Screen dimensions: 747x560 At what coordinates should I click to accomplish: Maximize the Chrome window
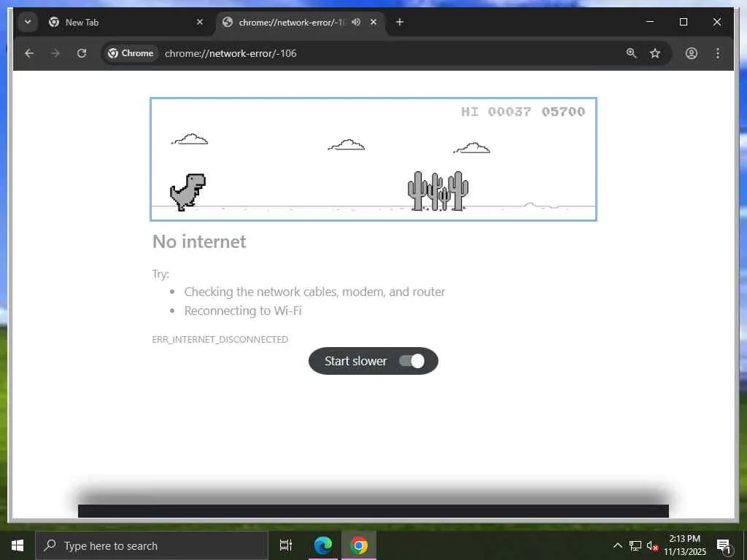click(x=683, y=22)
